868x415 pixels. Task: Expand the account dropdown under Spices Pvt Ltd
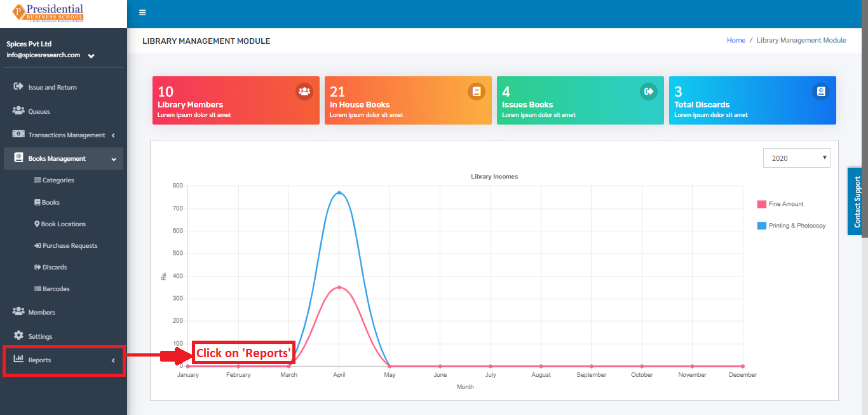(x=92, y=56)
